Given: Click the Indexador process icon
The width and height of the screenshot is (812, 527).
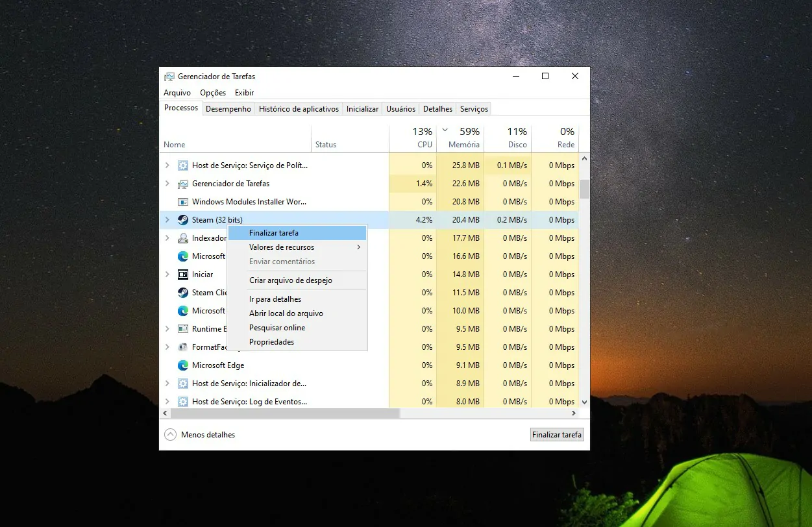Looking at the screenshot, I should (x=183, y=238).
